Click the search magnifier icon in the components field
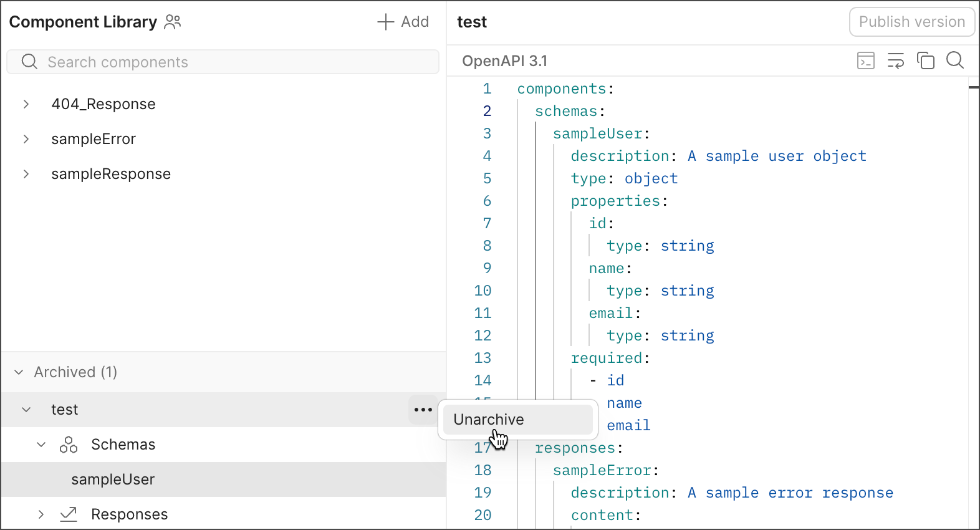The width and height of the screenshot is (980, 530). 29,61
